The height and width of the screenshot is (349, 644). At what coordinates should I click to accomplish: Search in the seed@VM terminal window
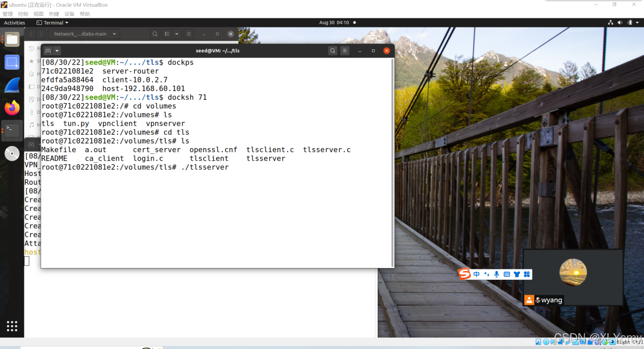(x=332, y=51)
